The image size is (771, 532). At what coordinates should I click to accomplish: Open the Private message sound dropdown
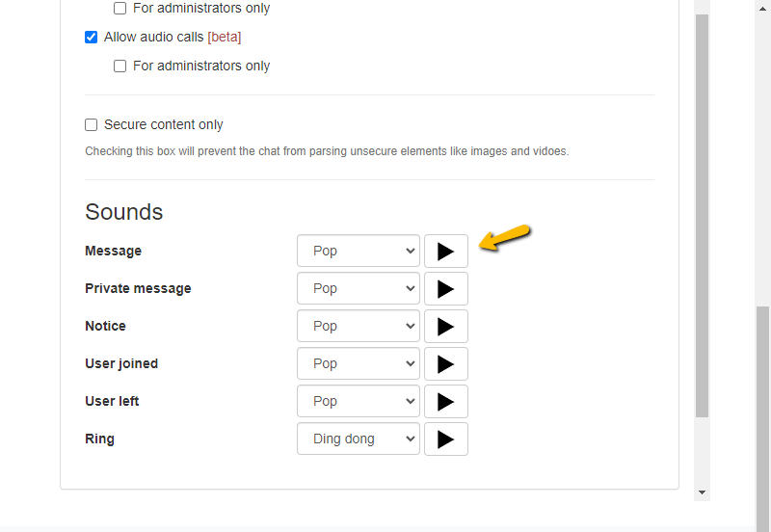tap(358, 288)
